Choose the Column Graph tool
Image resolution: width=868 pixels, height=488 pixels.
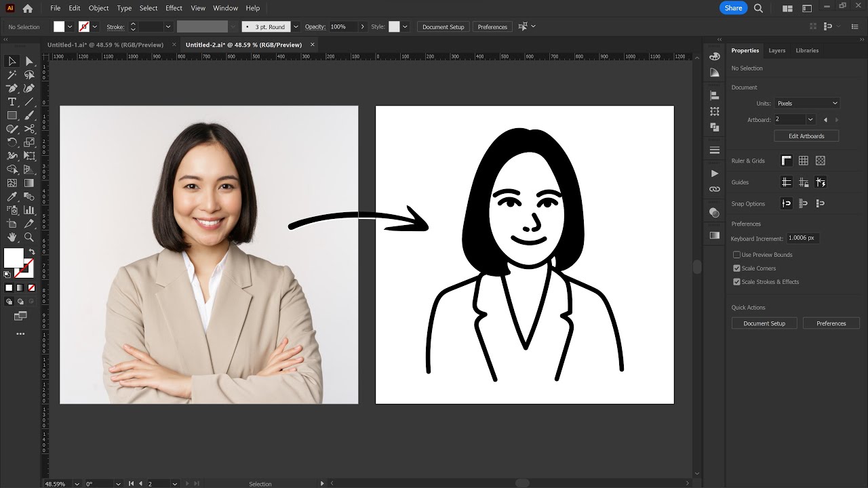(x=29, y=210)
